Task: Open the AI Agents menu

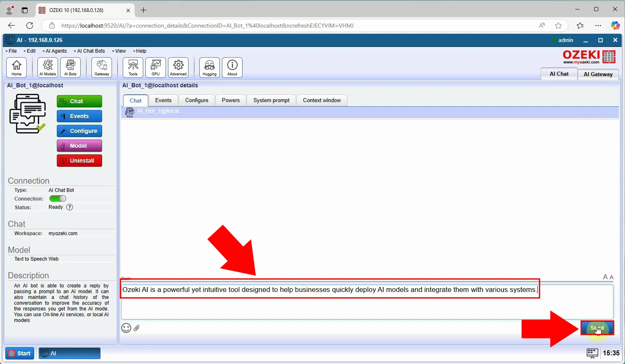Action: (56, 51)
